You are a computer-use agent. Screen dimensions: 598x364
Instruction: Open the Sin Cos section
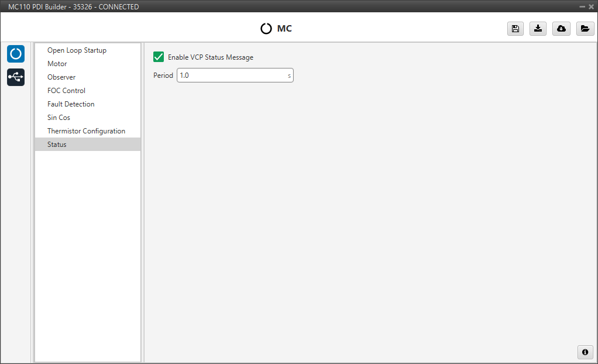coord(59,118)
